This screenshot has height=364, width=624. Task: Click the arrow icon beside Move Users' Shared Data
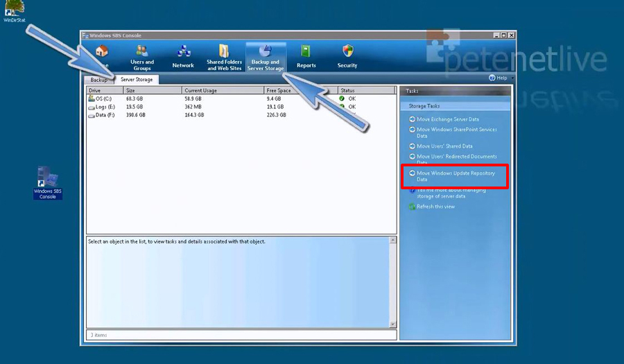click(x=413, y=146)
